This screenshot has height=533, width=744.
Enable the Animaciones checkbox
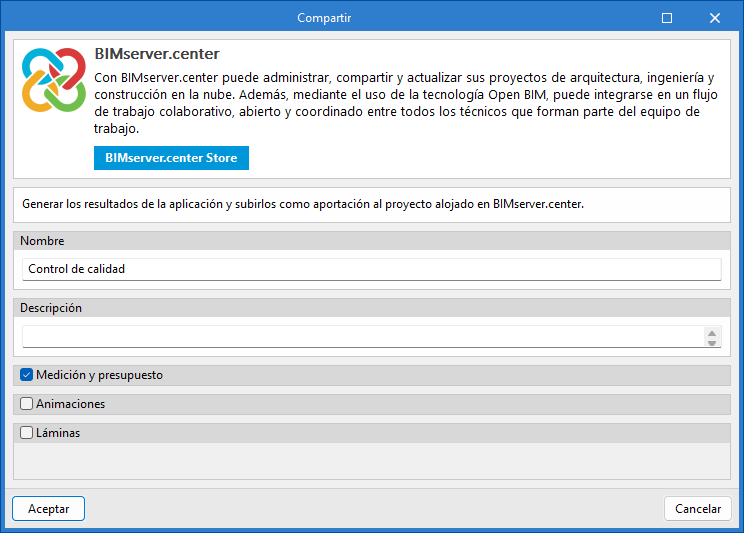point(27,404)
